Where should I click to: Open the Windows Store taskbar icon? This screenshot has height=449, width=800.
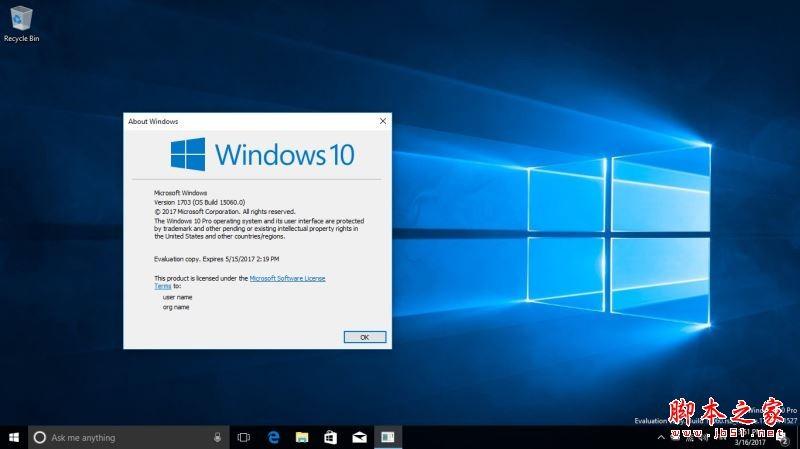(x=331, y=437)
